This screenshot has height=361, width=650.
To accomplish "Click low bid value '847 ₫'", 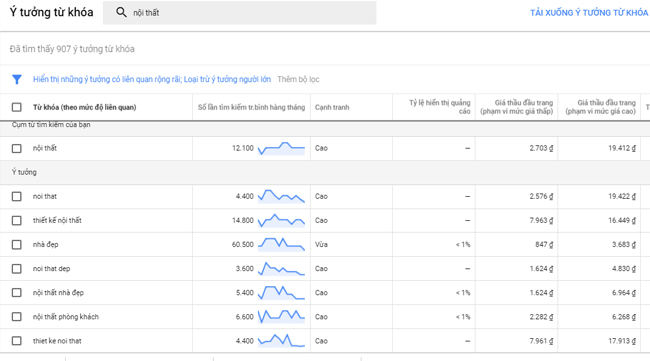I will [x=544, y=245].
